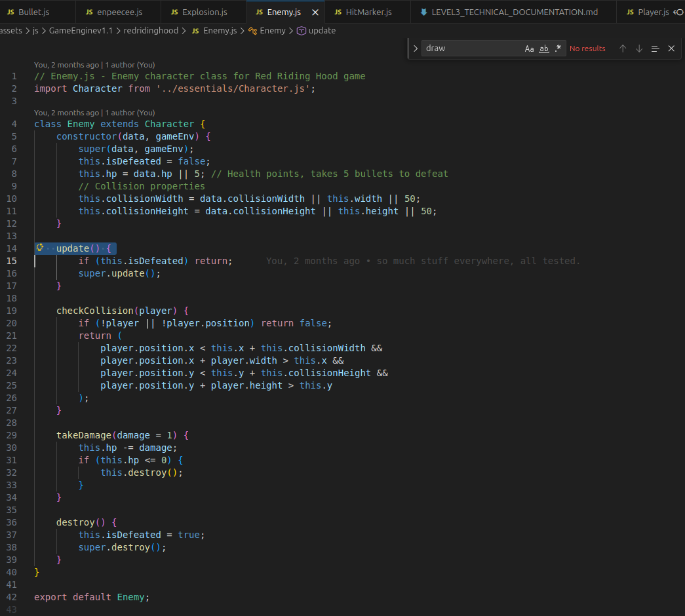This screenshot has width=685, height=616.
Task: Enable Use Regular Expression option
Action: (x=558, y=48)
